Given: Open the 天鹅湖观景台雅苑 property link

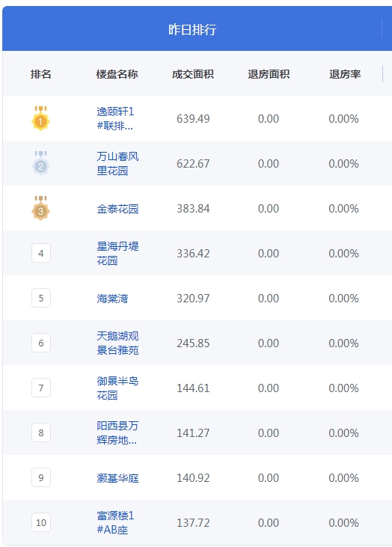Looking at the screenshot, I should point(117,343).
